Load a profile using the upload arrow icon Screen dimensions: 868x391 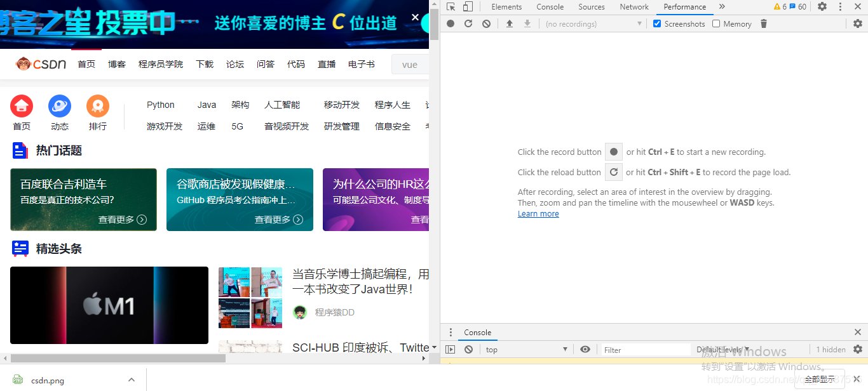509,23
